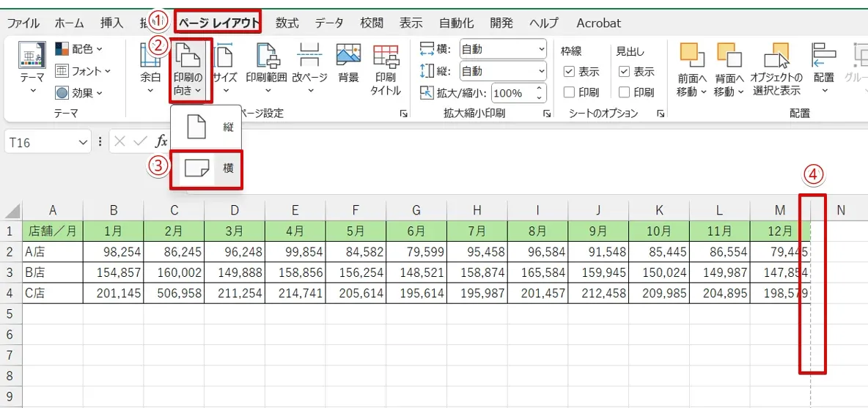The image size is (868, 408).
Task: Switch to the ホーム tab
Action: (69, 23)
